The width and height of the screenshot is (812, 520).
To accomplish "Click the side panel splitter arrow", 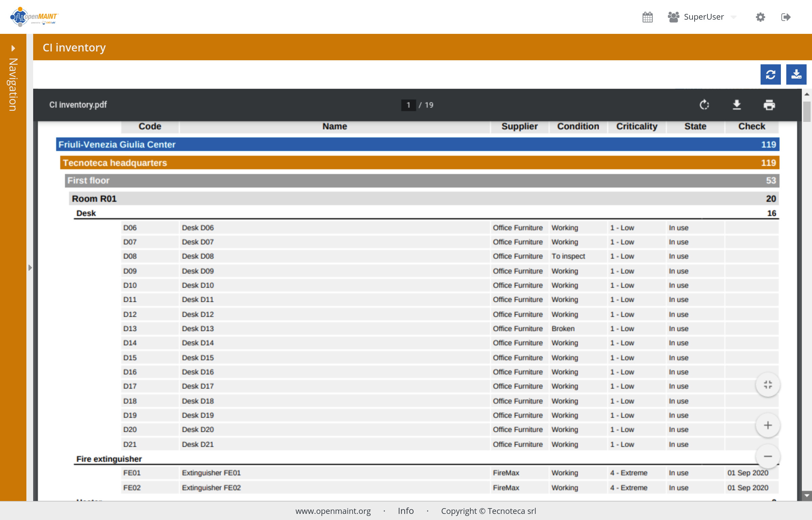I will pyautogui.click(x=30, y=268).
